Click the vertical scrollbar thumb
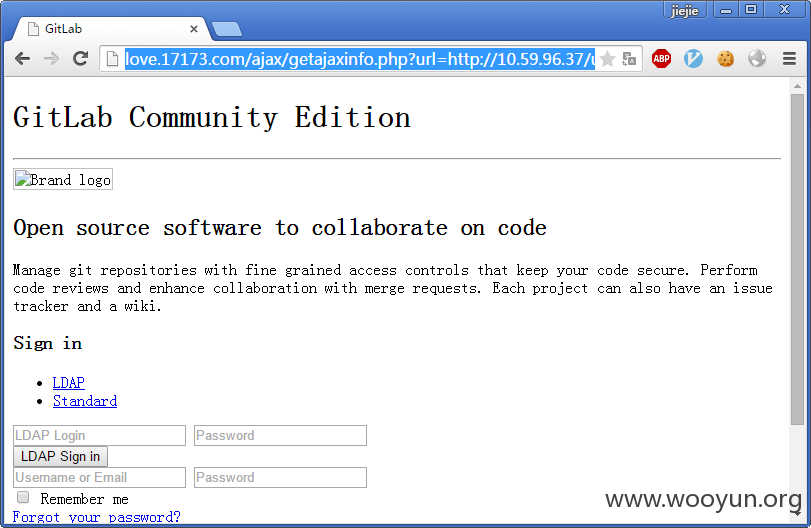The height and width of the screenshot is (528, 811). pyautogui.click(x=797, y=259)
